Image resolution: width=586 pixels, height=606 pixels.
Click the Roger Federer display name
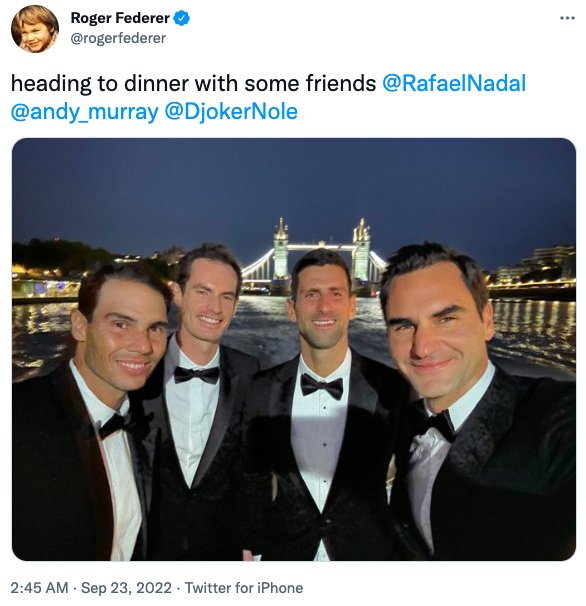point(120,18)
